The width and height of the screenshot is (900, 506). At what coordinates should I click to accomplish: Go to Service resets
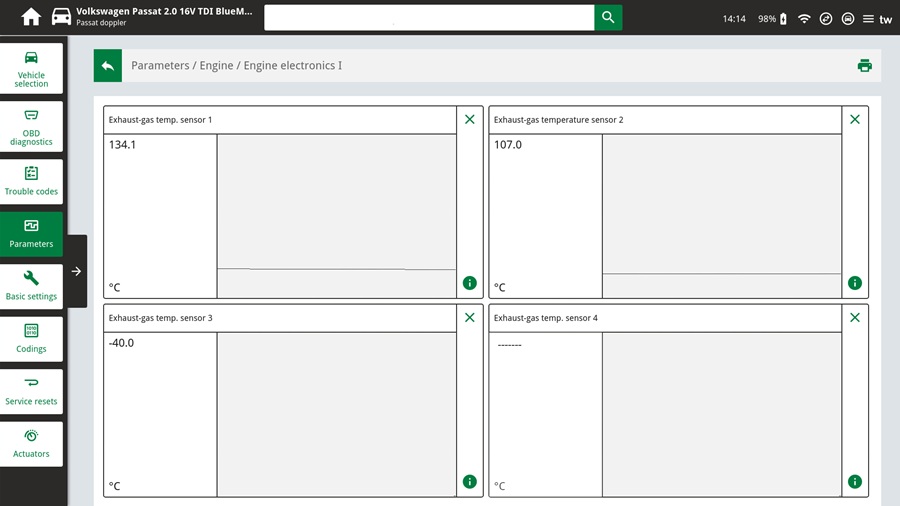(x=31, y=391)
